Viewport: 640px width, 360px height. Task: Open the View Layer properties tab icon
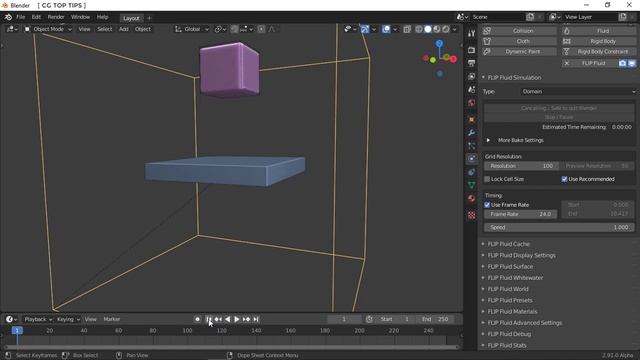point(471,76)
